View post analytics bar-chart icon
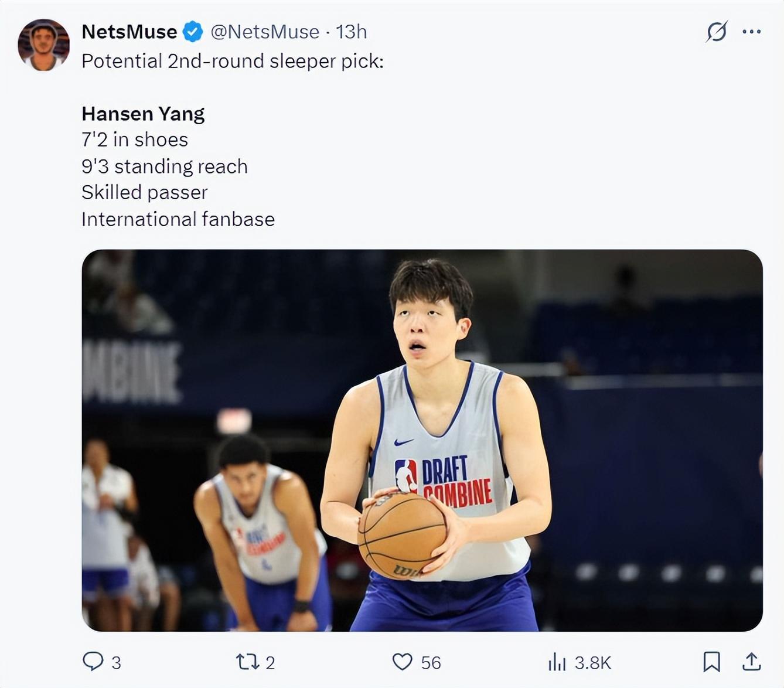This screenshot has height=688, width=784. 557,663
